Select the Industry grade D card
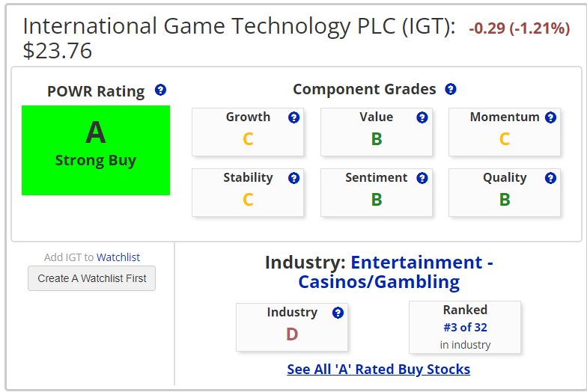Image resolution: width=587 pixels, height=392 pixels. tap(292, 328)
